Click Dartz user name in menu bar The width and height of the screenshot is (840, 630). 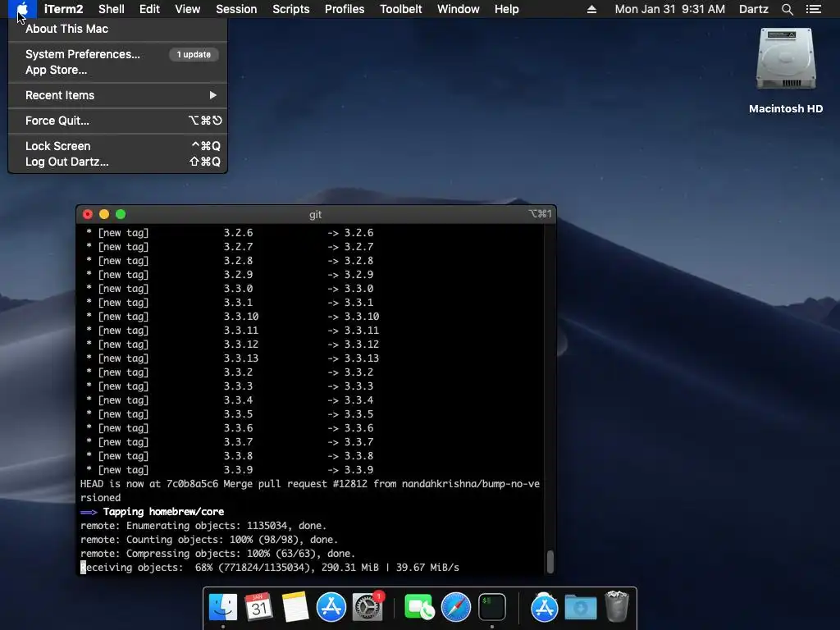click(x=753, y=9)
